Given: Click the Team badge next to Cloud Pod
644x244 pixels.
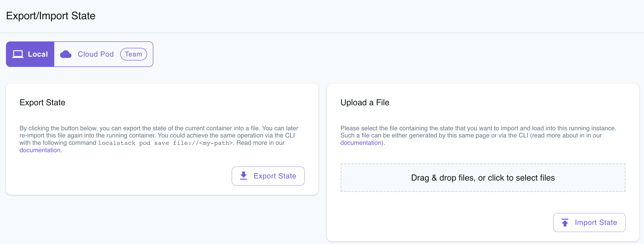Looking at the screenshot, I should tap(134, 54).
